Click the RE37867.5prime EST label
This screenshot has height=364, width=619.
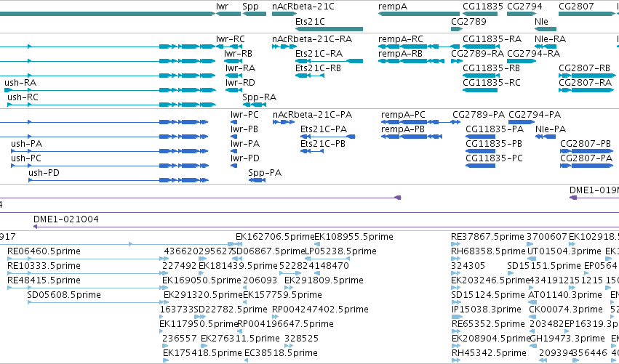pyautogui.click(x=487, y=237)
